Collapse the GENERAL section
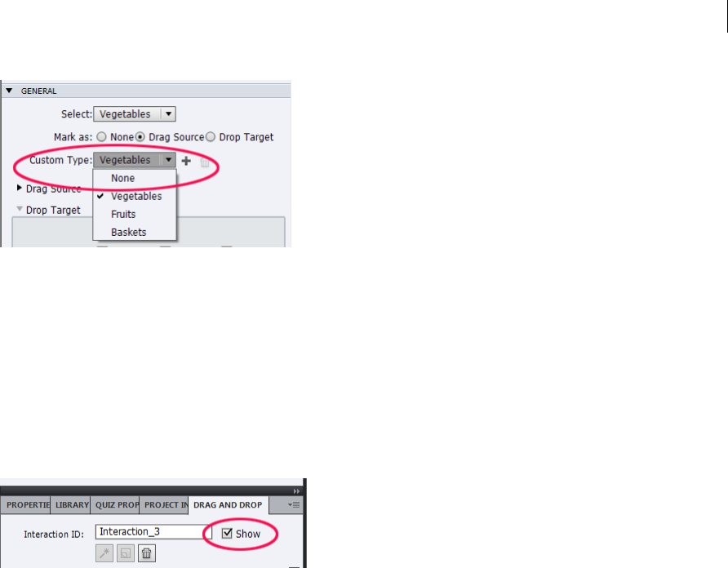The image size is (728, 568). click(9, 91)
